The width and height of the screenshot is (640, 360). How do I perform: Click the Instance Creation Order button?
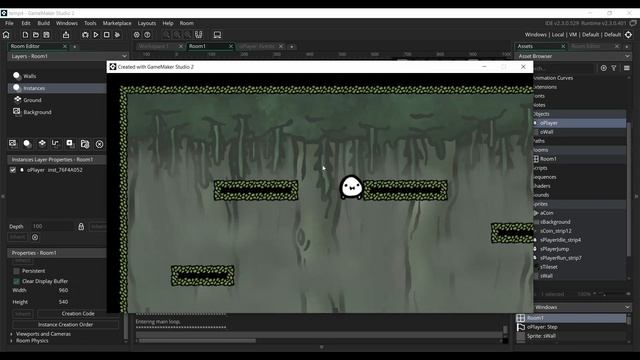(65, 324)
